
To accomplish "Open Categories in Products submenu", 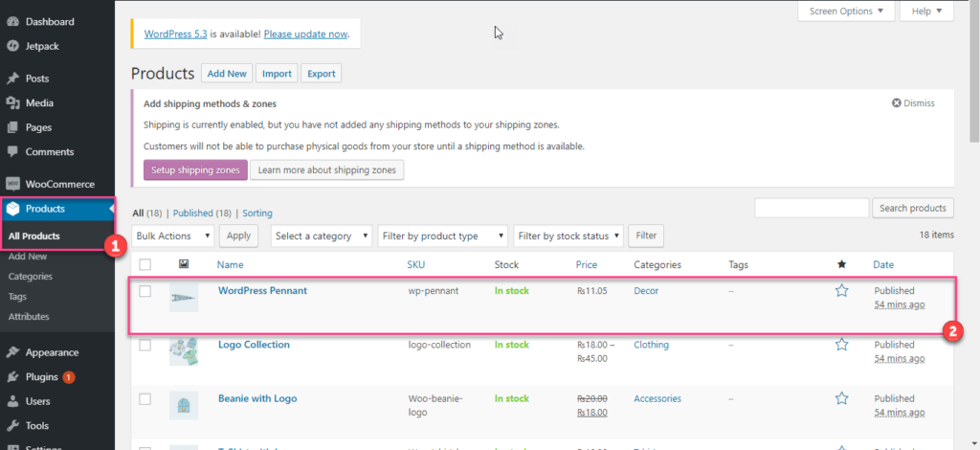I will [31, 277].
